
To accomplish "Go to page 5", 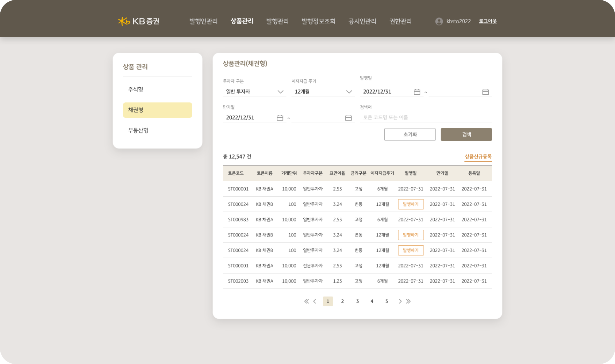I will click(386, 301).
